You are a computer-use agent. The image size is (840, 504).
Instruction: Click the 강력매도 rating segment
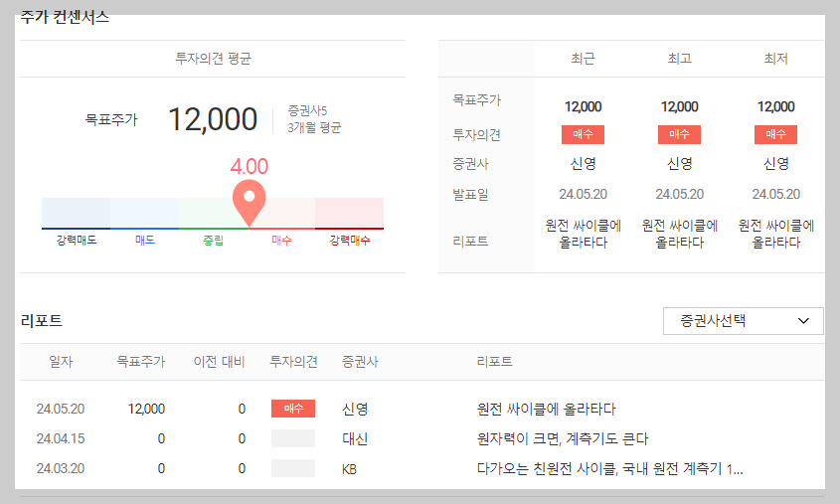tap(77, 213)
